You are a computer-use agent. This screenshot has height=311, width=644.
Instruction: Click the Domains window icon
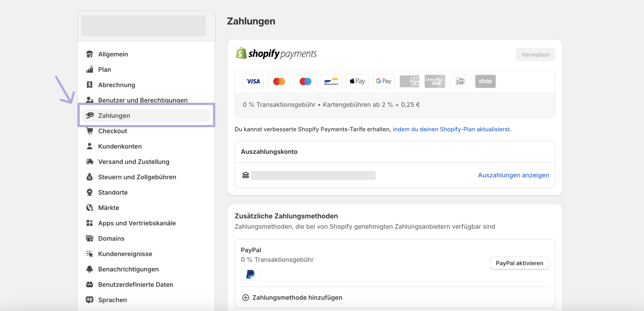[89, 238]
